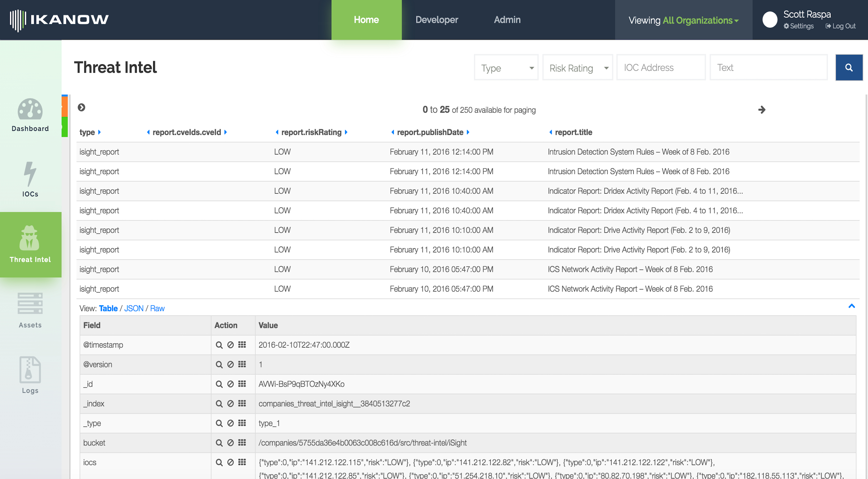This screenshot has width=868, height=479.
Task: Open first Intrusion Detection System Rules row
Action: point(468,152)
